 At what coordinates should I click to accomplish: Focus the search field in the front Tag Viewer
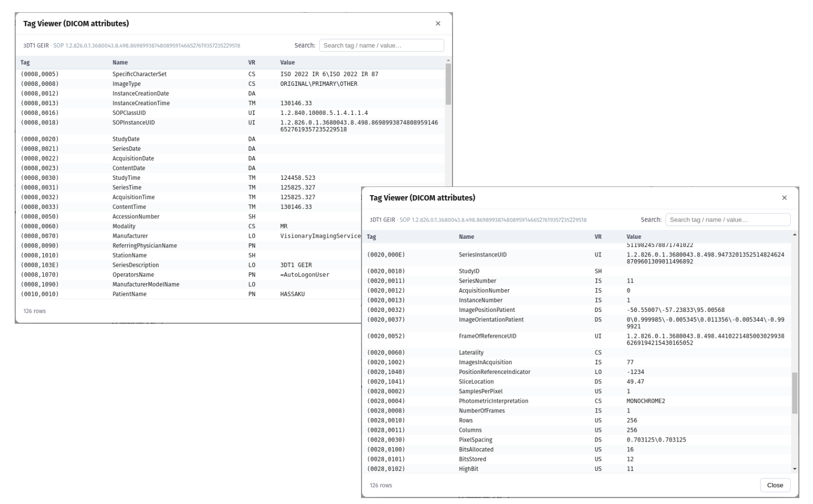728,219
